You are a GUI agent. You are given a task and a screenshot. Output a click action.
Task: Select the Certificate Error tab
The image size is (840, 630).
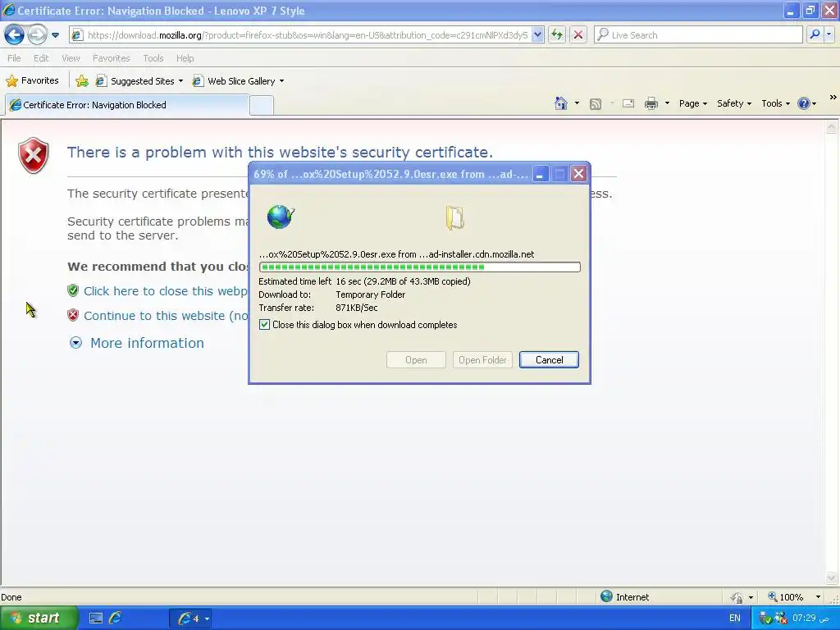(x=127, y=105)
